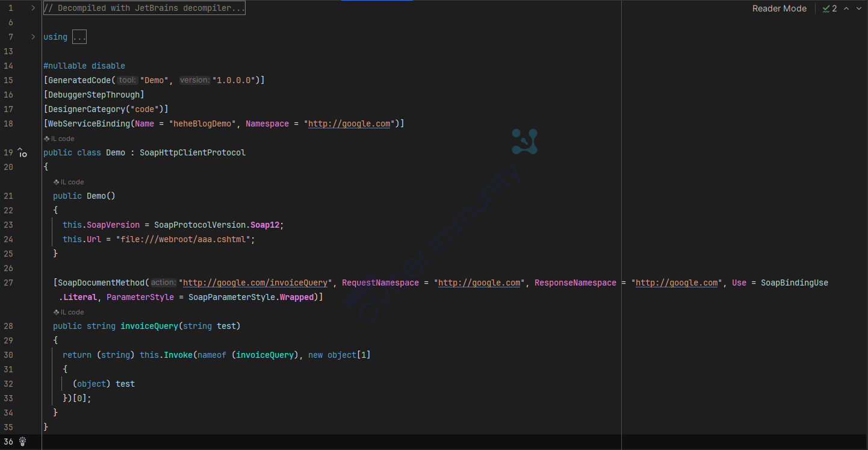
Task: Open the http://google.com link in WebServiceBinding
Action: point(349,123)
